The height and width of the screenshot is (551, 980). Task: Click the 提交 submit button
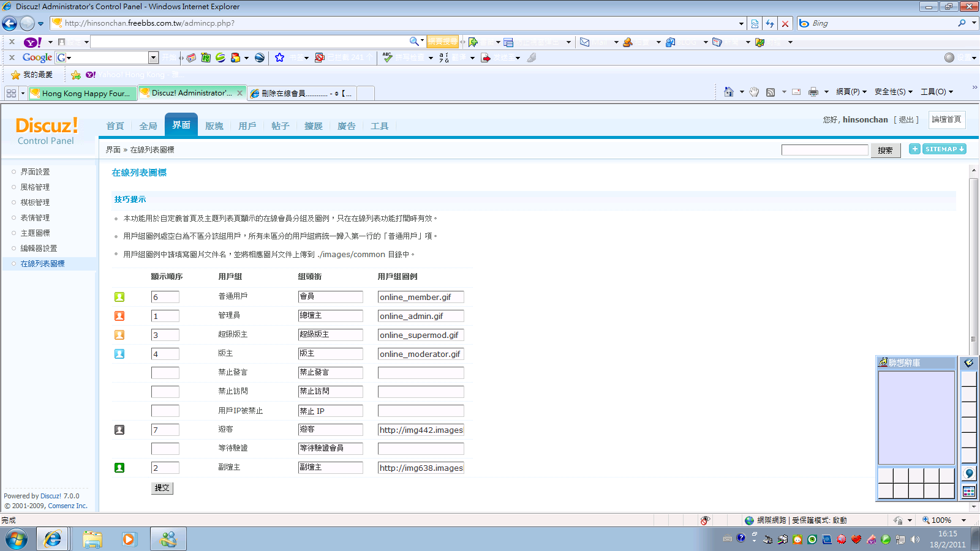click(162, 488)
